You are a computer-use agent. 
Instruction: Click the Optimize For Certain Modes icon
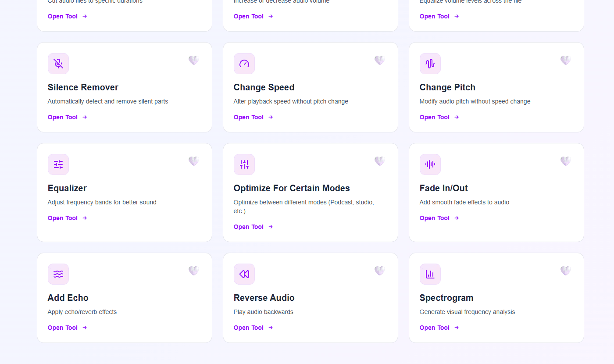[x=244, y=164]
